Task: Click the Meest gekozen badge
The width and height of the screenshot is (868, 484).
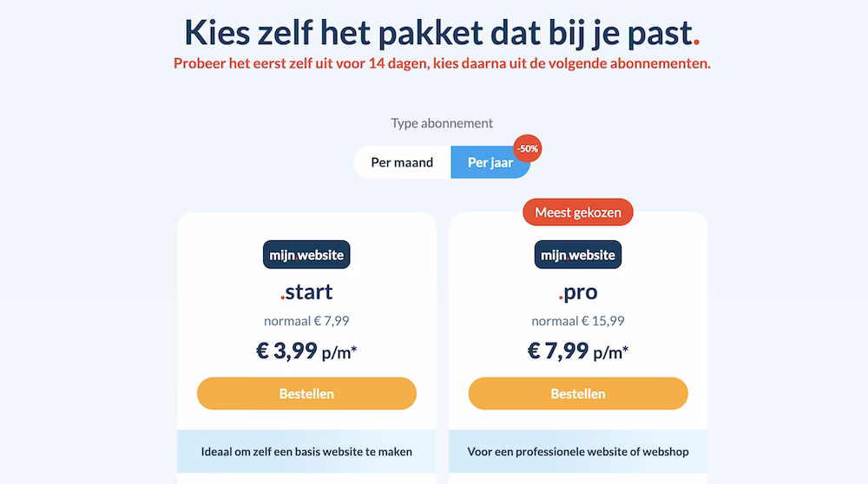Action: (x=578, y=213)
